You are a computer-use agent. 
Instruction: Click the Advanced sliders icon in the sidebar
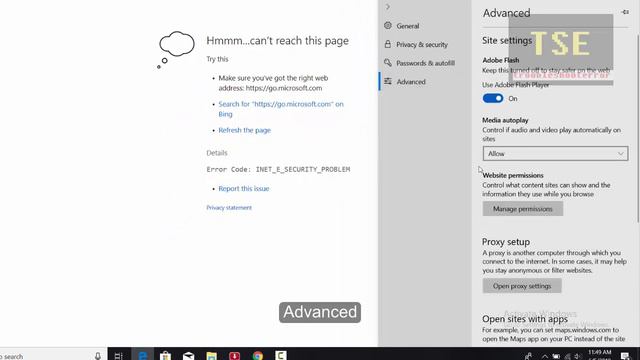coord(388,81)
